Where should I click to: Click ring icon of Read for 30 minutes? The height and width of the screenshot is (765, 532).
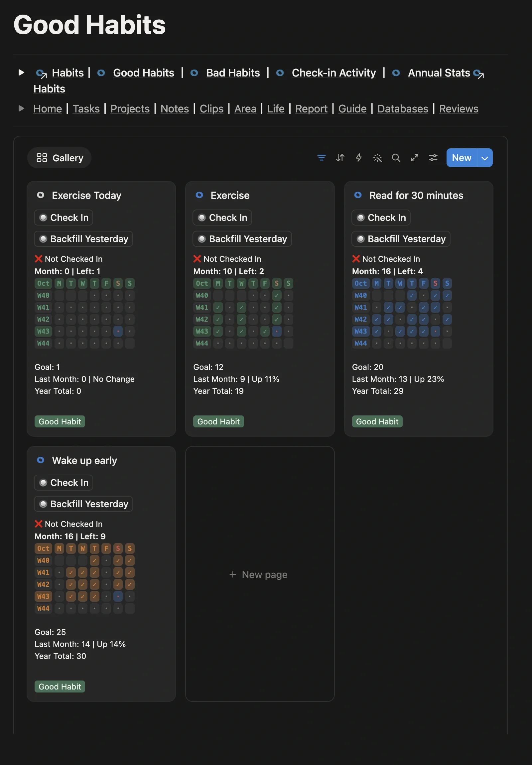(358, 195)
